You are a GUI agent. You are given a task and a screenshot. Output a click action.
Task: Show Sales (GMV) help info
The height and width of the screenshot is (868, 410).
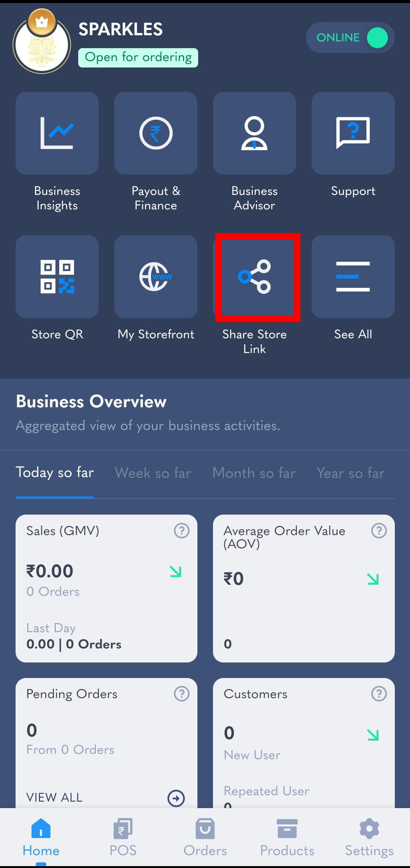(x=181, y=531)
